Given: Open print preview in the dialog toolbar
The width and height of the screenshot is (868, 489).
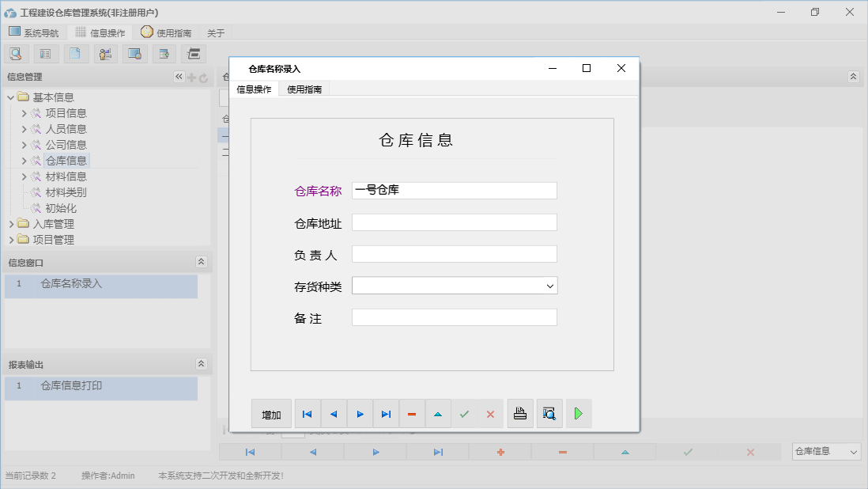Looking at the screenshot, I should click(549, 413).
